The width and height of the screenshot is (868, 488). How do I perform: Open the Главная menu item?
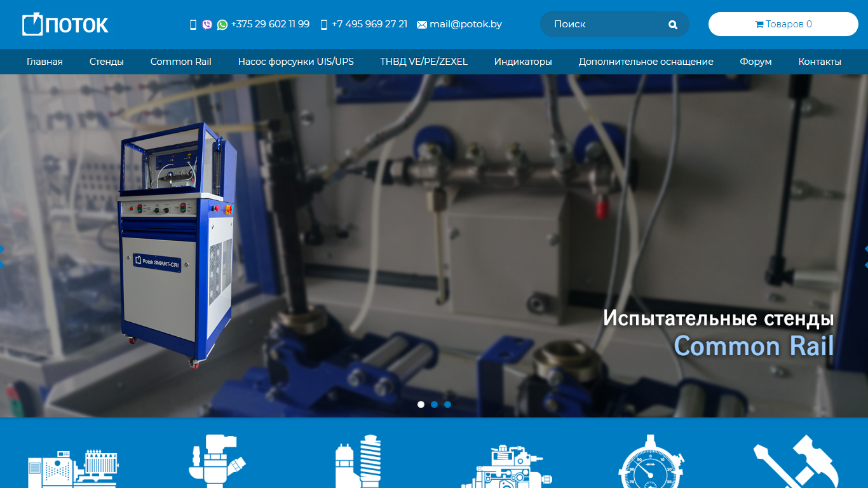coord(44,62)
